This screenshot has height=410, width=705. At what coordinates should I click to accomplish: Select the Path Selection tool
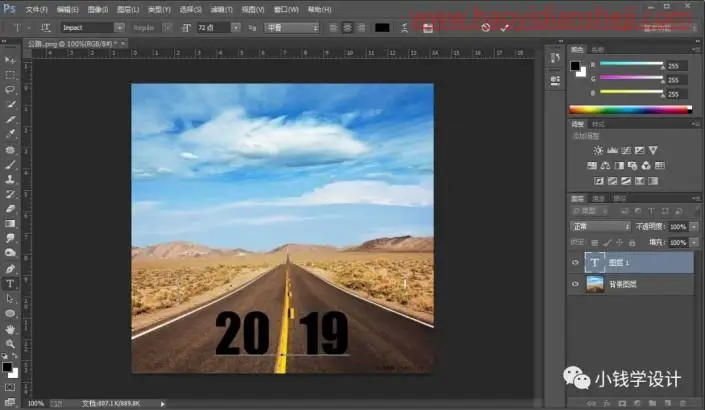[x=10, y=299]
